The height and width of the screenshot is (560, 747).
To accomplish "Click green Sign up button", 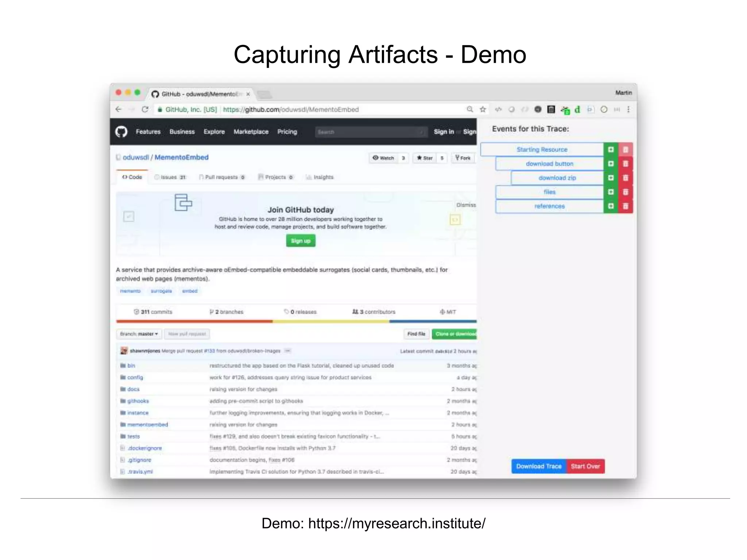I will pos(301,241).
